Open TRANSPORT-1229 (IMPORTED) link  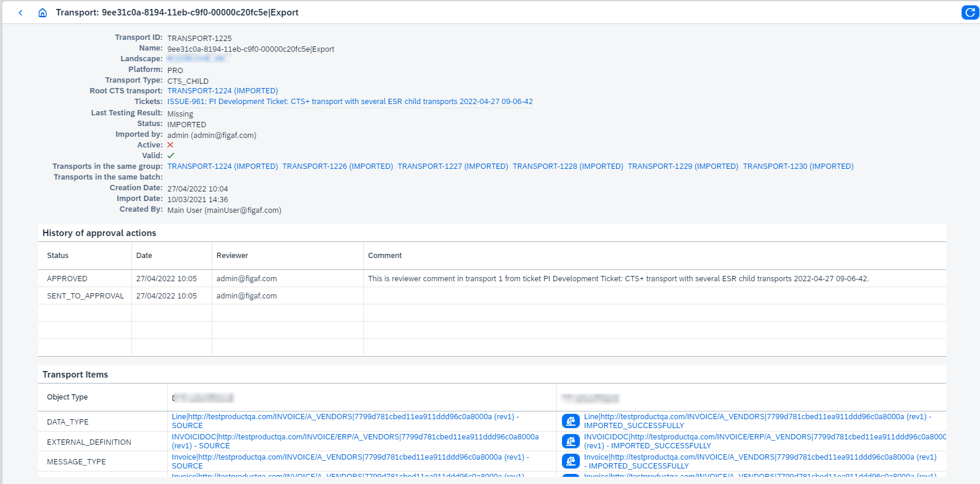pyautogui.click(x=683, y=166)
